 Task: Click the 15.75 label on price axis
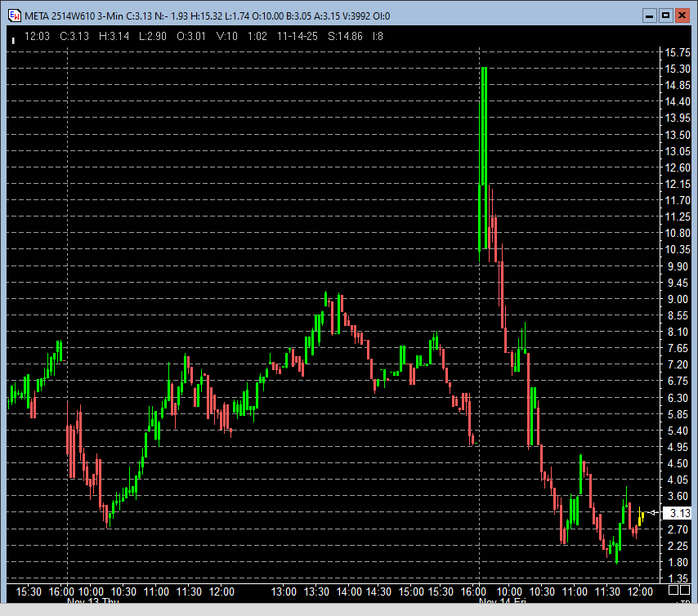click(x=678, y=52)
